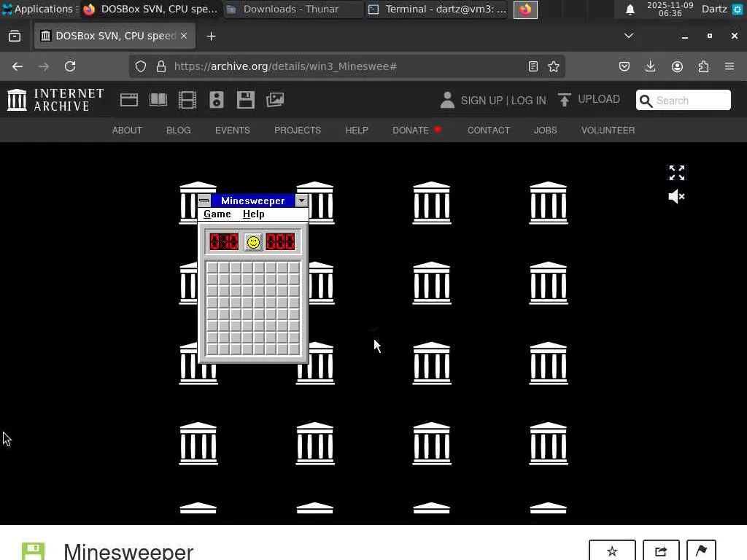Open the VOLUNTEER navigation link
Viewport: 747px width, 560px height.
[608, 130]
